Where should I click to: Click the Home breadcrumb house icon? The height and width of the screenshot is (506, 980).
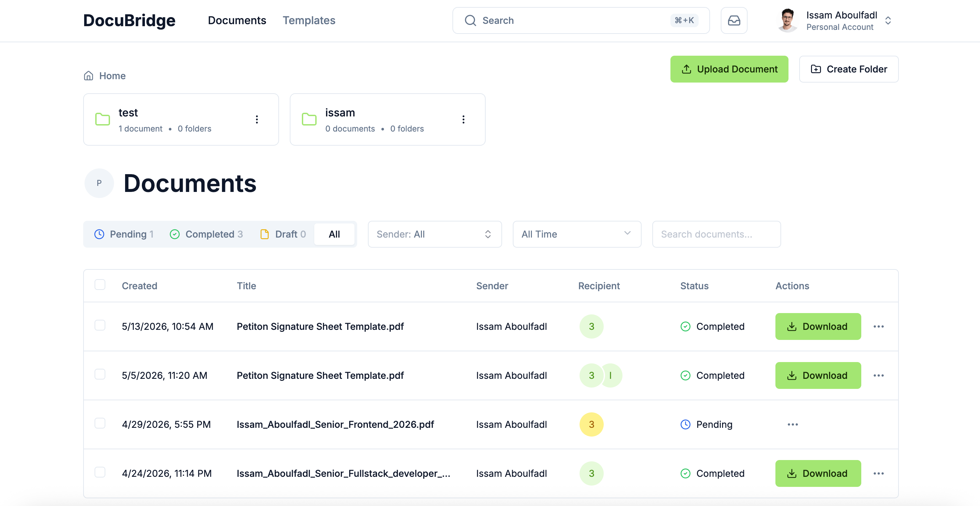[x=89, y=76]
